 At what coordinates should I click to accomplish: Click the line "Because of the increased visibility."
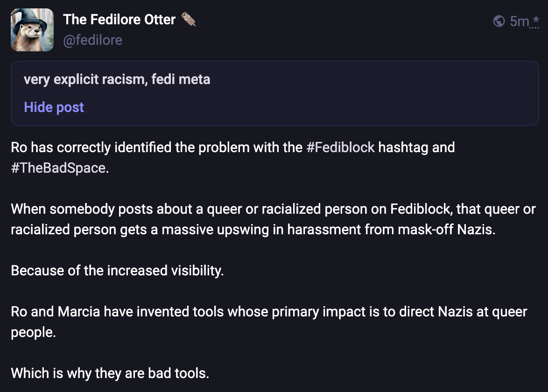pos(117,271)
